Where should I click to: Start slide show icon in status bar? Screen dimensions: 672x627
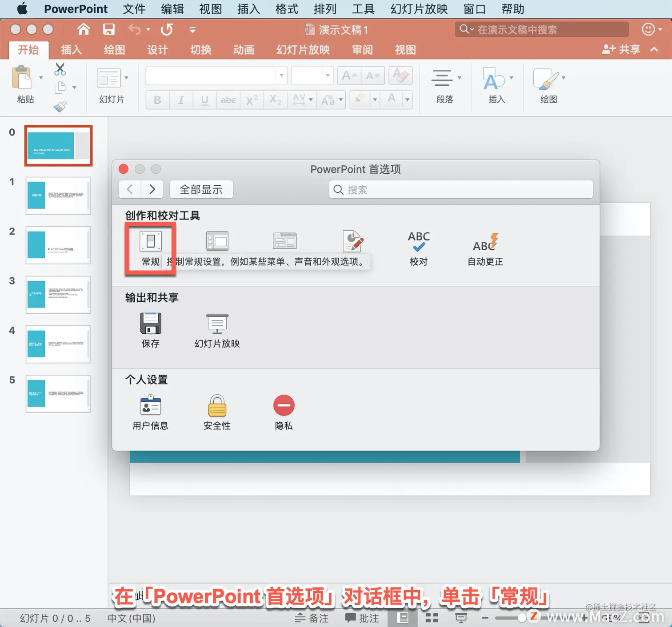(x=461, y=618)
